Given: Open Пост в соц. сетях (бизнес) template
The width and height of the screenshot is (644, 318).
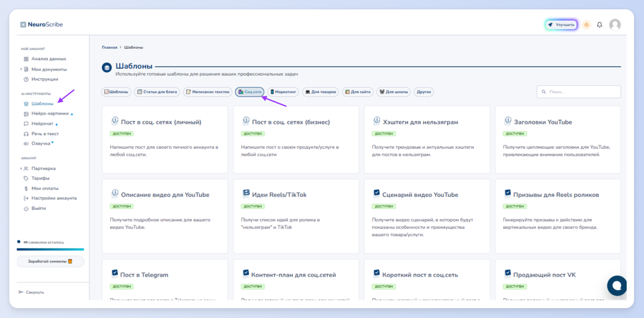Looking at the screenshot, I should coord(296,140).
